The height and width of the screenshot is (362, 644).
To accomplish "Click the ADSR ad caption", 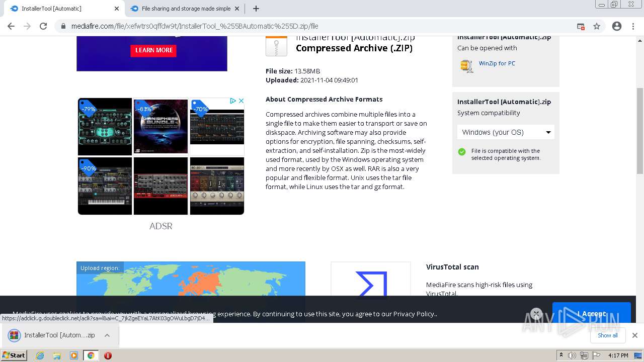I will click(161, 226).
